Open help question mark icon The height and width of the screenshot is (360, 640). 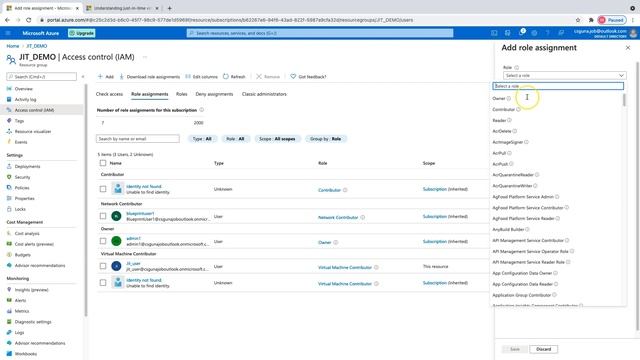point(547,33)
